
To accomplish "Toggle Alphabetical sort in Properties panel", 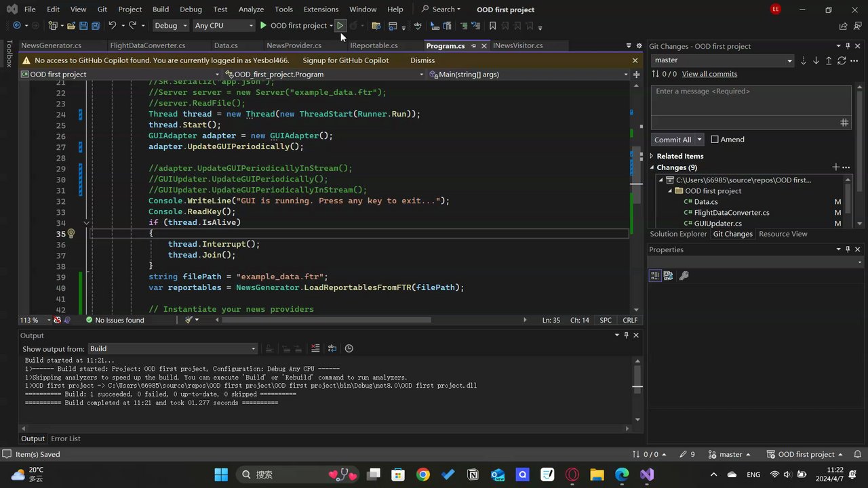I will (668, 275).
